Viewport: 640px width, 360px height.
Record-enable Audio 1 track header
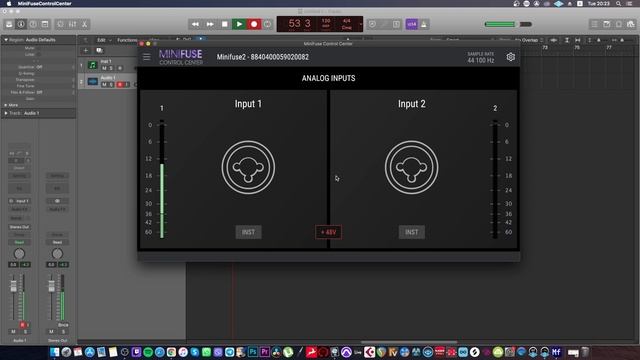(120, 84)
